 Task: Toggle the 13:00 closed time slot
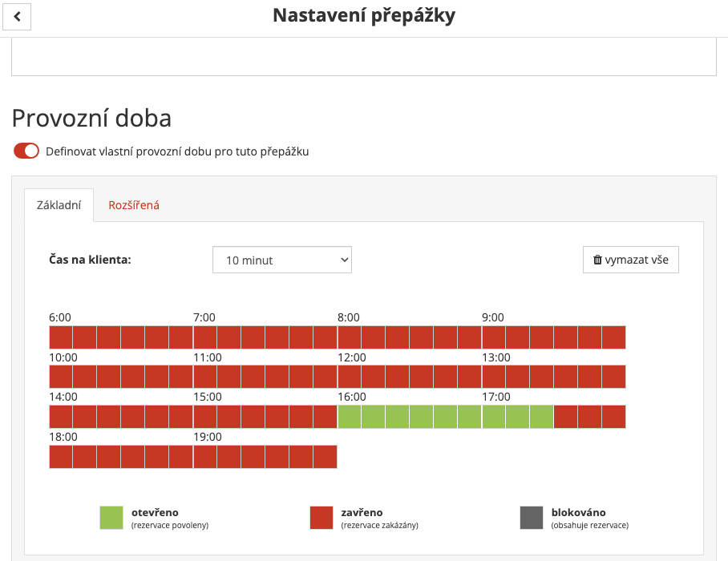pyautogui.click(x=494, y=377)
